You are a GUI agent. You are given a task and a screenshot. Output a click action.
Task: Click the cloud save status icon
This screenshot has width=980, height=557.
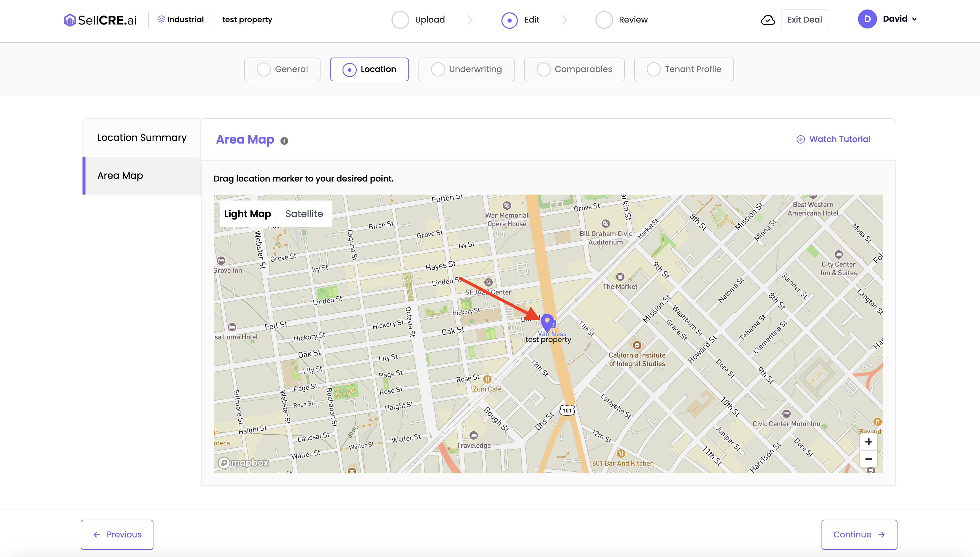coord(767,20)
